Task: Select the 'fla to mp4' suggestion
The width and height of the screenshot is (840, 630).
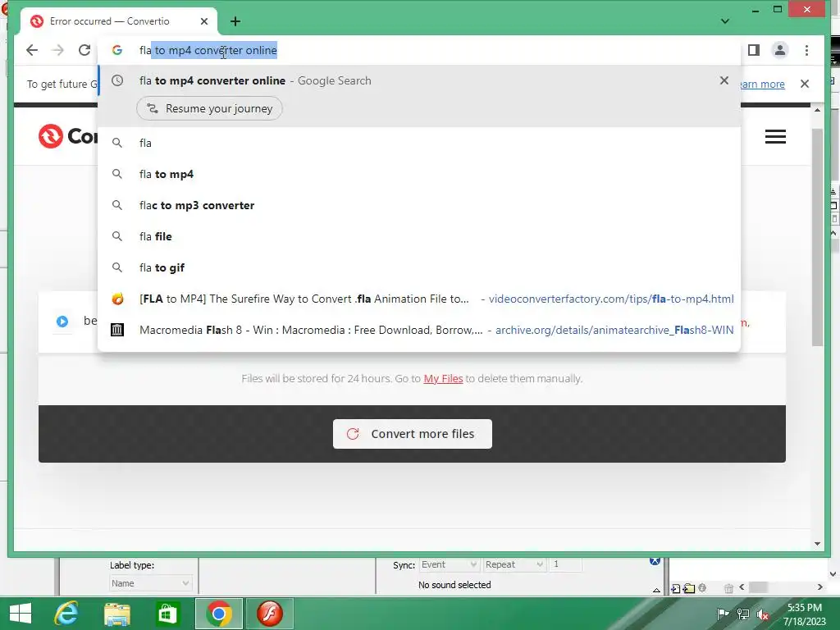Action: tap(419, 174)
